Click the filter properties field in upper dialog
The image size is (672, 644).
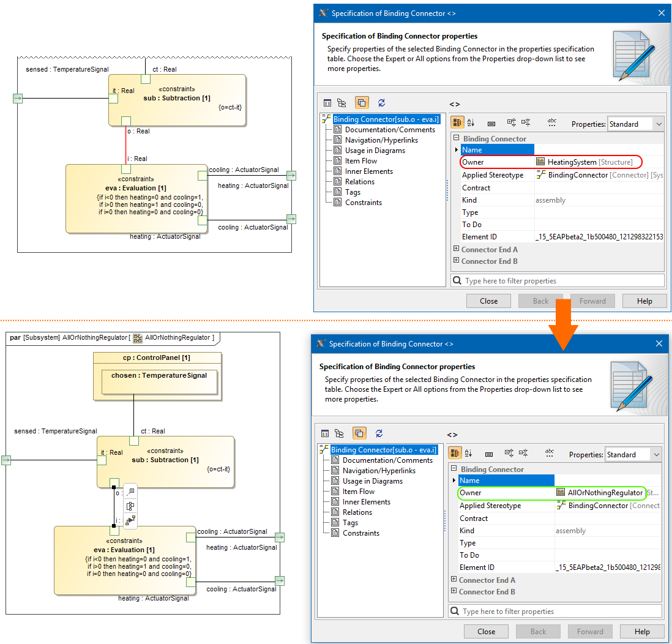coord(557,281)
